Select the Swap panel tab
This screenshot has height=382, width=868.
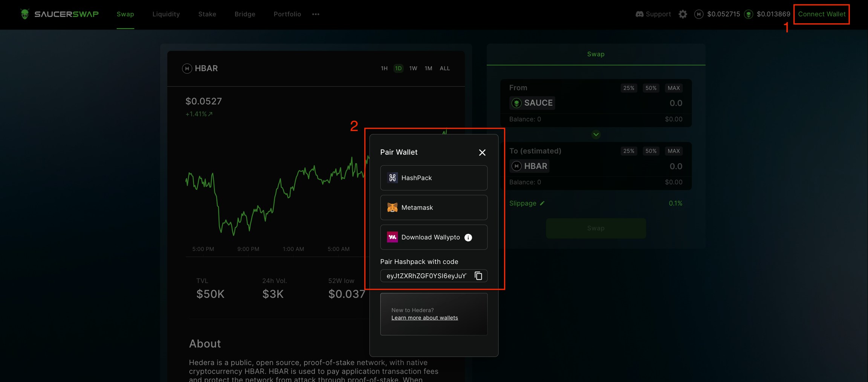click(596, 54)
